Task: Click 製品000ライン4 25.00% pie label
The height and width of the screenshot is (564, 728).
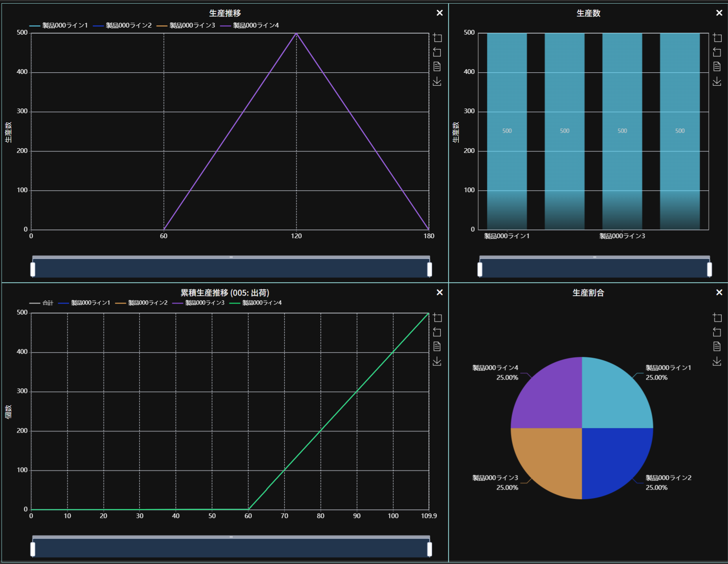Action: 495,373
